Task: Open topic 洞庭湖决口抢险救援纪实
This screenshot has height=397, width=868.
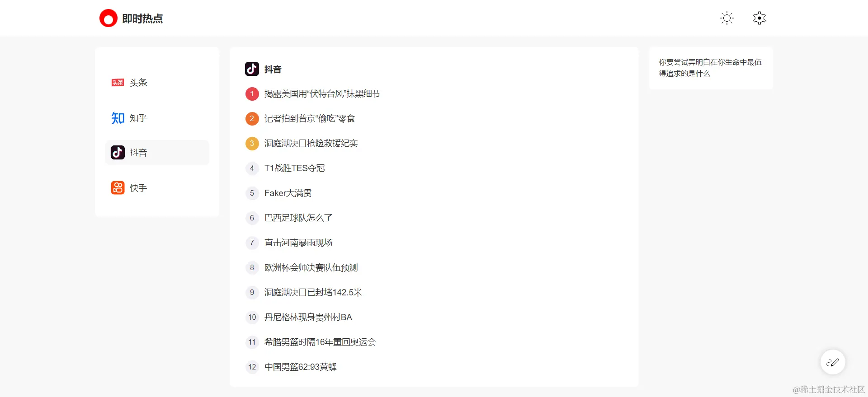Action: [x=311, y=144]
